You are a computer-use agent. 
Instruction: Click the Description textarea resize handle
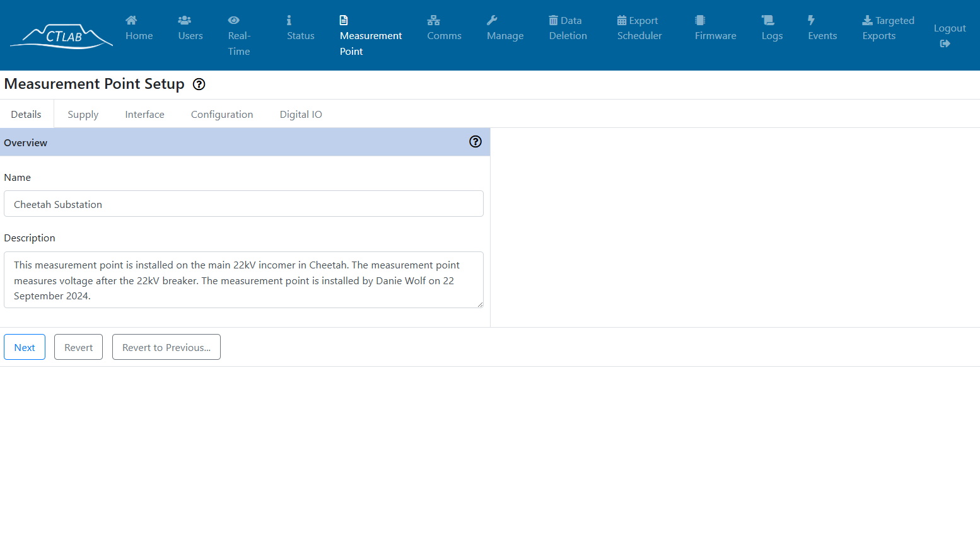tap(480, 304)
